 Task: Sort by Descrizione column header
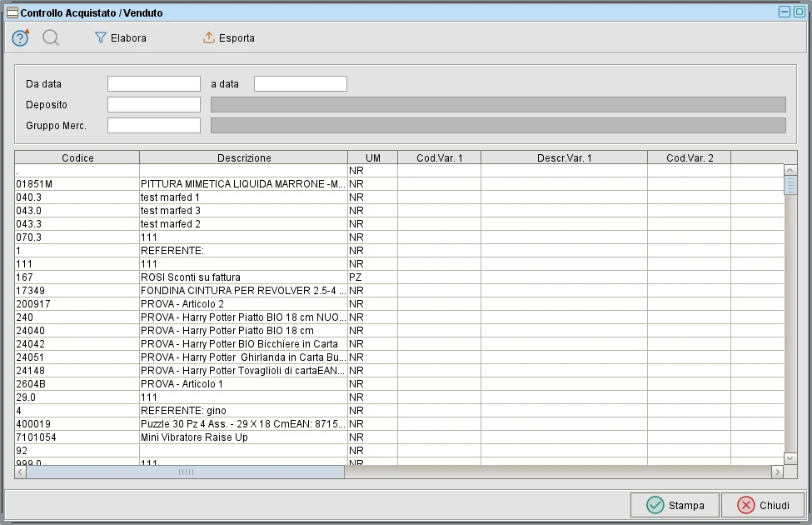(243, 157)
